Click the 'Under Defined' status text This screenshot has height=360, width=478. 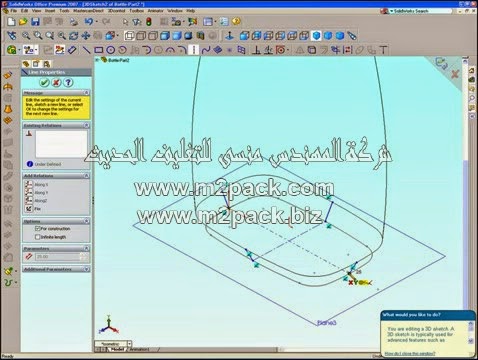(x=48, y=164)
